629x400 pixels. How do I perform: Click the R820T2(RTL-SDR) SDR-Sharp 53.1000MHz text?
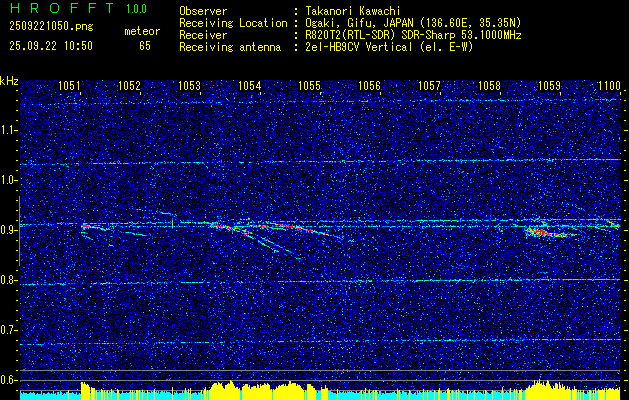(x=413, y=35)
